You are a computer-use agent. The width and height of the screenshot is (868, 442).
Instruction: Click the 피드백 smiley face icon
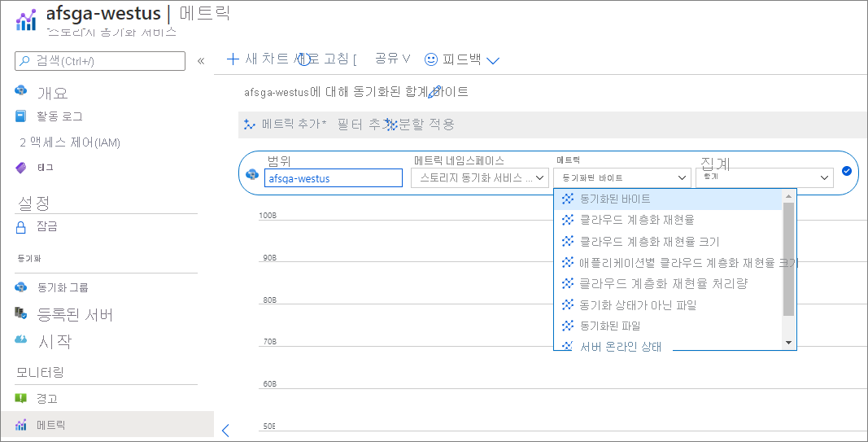click(430, 59)
